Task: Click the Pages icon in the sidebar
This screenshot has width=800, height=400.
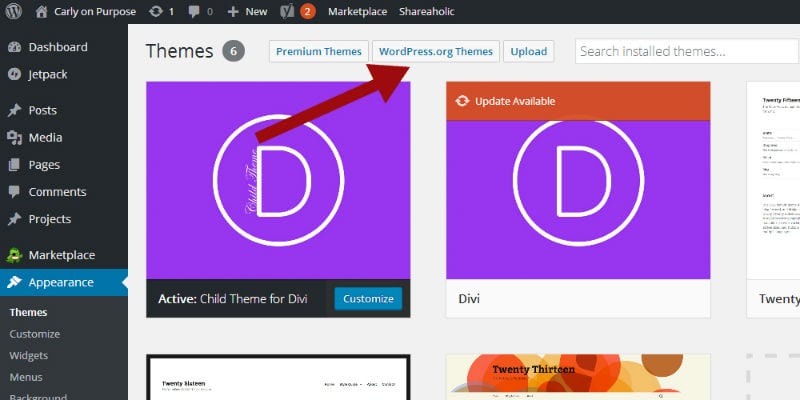Action: coord(14,165)
